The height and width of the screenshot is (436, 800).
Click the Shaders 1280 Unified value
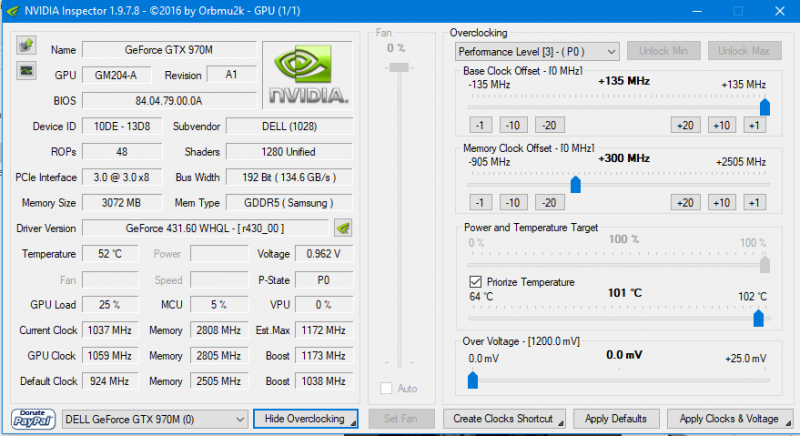[x=289, y=151]
